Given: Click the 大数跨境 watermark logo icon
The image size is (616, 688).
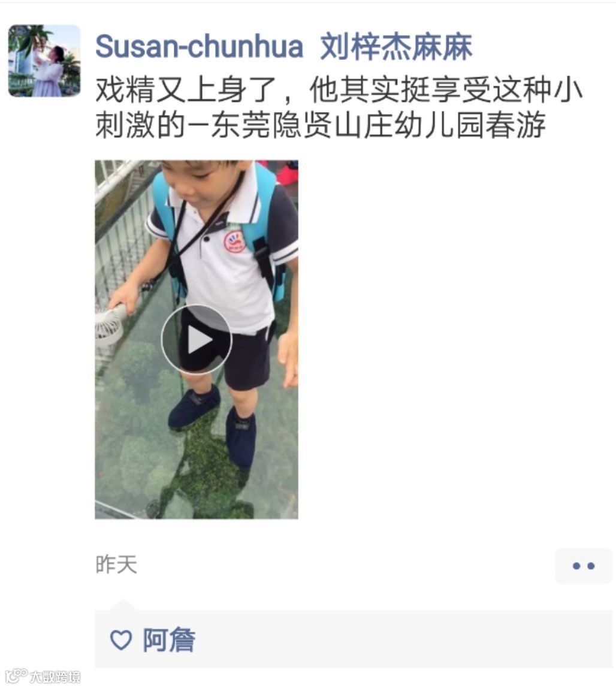Looking at the screenshot, I should point(16,676).
